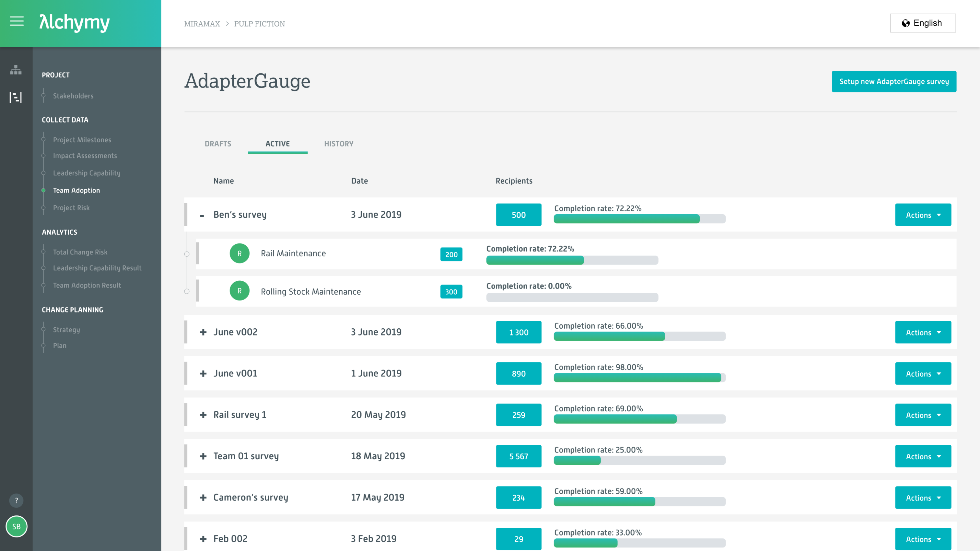Open the Drafts tab
980x551 pixels.
click(218, 144)
